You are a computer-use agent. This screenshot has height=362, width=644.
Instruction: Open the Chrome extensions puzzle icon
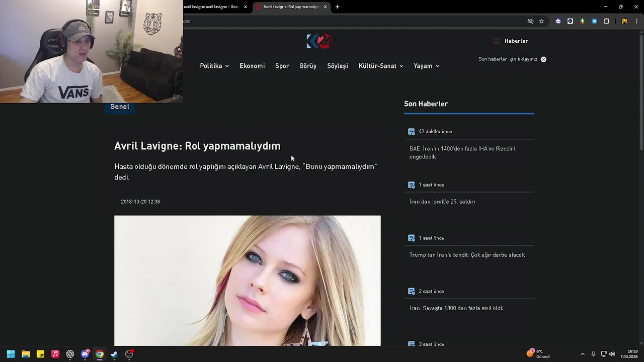tap(606, 21)
